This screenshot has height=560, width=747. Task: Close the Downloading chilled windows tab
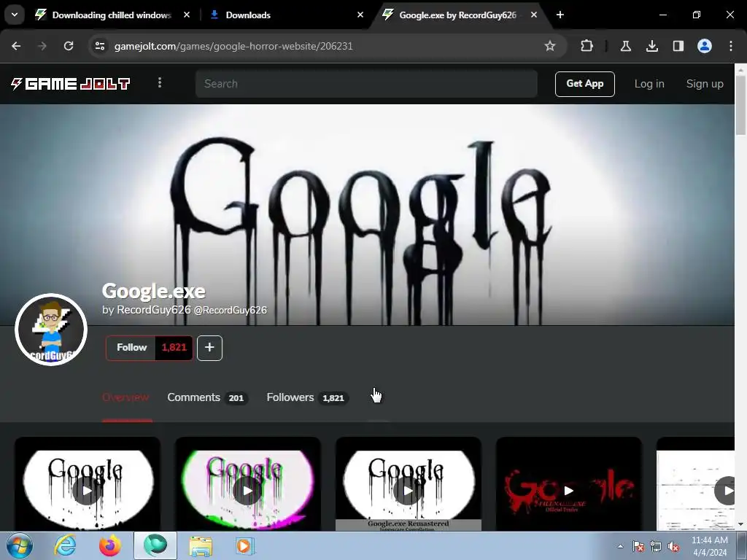(x=187, y=15)
